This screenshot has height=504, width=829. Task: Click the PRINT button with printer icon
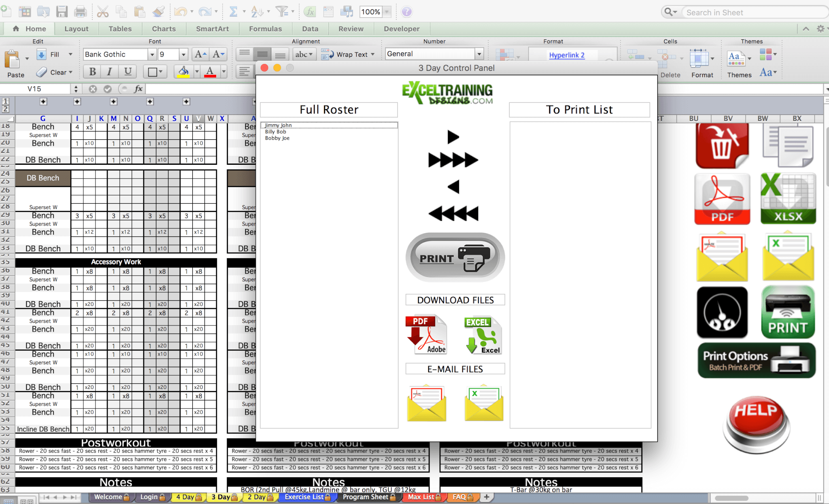[455, 257]
